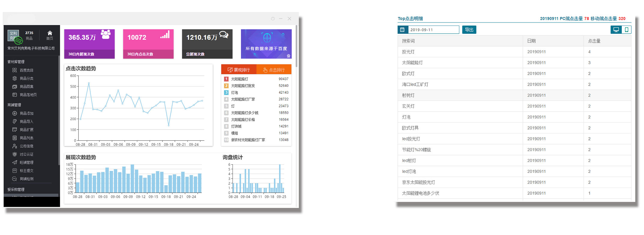Open 旺铺管理 paper-plane item
The width and height of the screenshot is (644, 235).
(x=26, y=163)
